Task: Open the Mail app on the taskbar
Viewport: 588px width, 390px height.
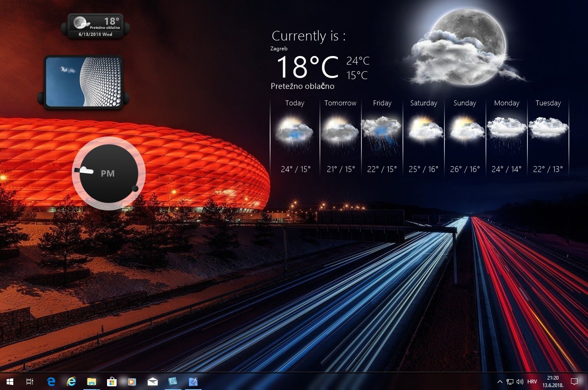Action: click(x=152, y=382)
